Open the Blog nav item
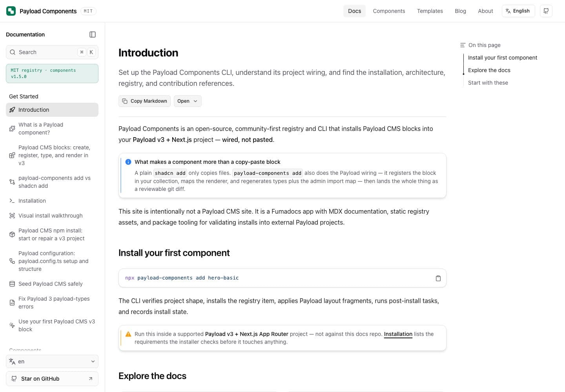 pyautogui.click(x=460, y=11)
